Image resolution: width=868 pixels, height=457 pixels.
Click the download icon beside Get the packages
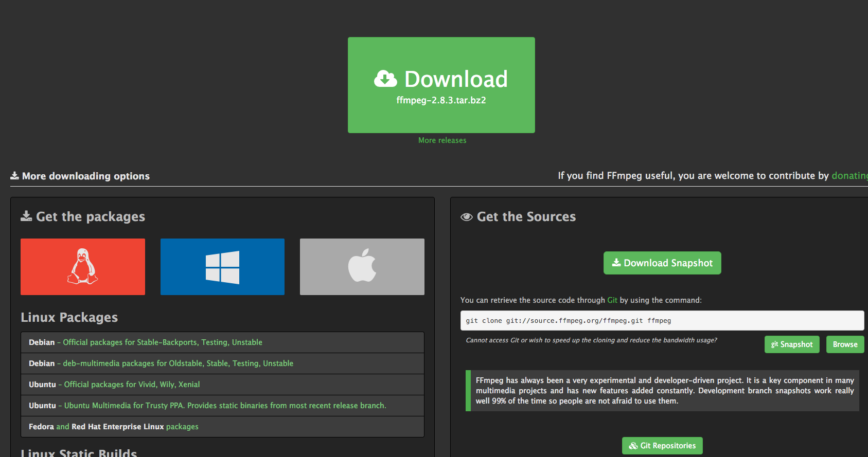26,216
